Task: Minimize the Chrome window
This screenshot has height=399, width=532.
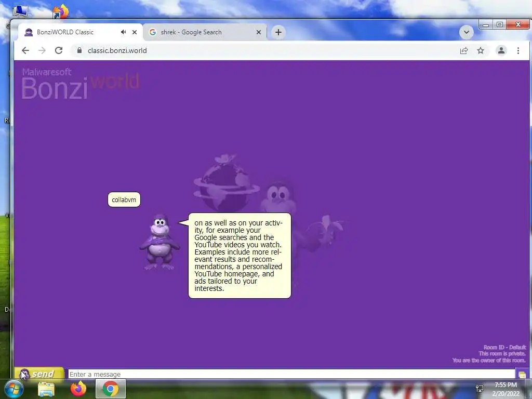Action: 486,25
